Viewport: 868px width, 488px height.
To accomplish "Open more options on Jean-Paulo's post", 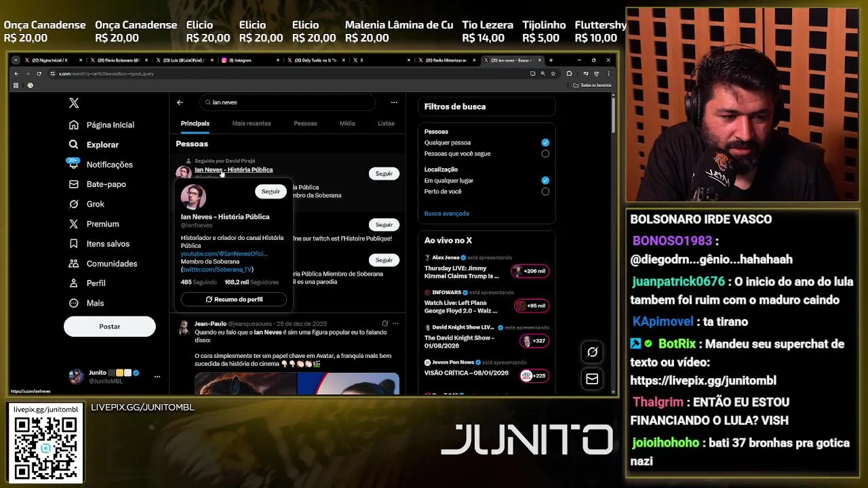I will pos(396,323).
